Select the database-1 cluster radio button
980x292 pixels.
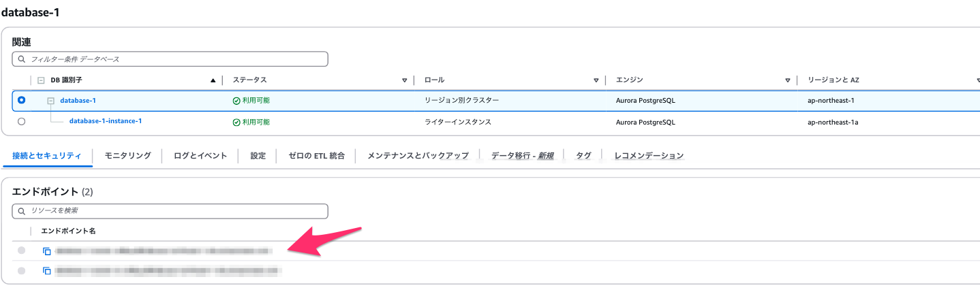[x=21, y=100]
